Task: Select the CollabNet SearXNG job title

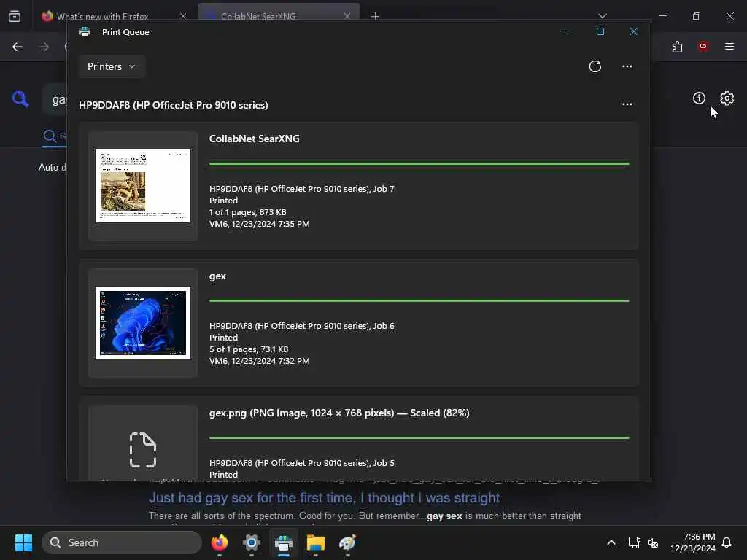Action: (255, 139)
